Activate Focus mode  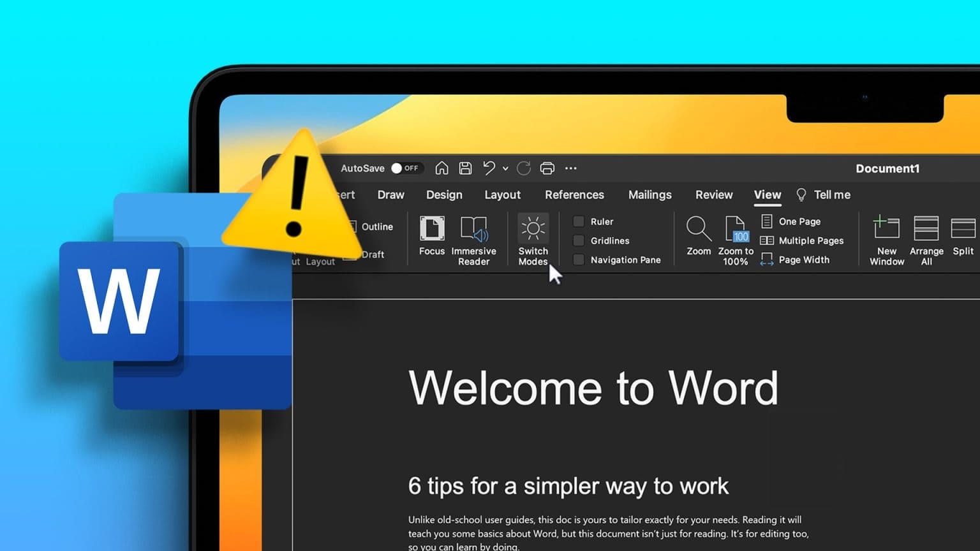click(432, 236)
